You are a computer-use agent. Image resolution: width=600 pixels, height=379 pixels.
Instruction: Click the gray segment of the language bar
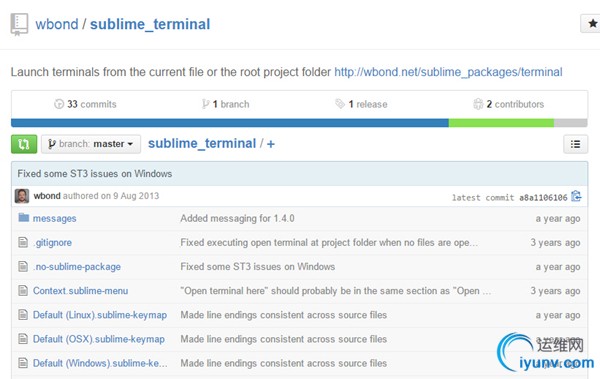point(571,123)
